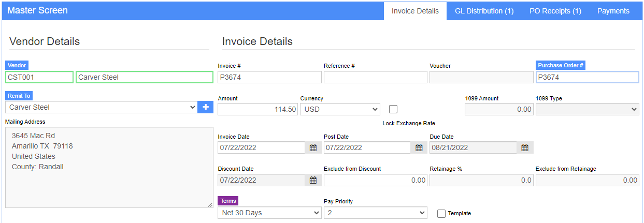Viewport: 644px width, 223px height.
Task: Click the Purchase Order # field
Action: point(588,77)
